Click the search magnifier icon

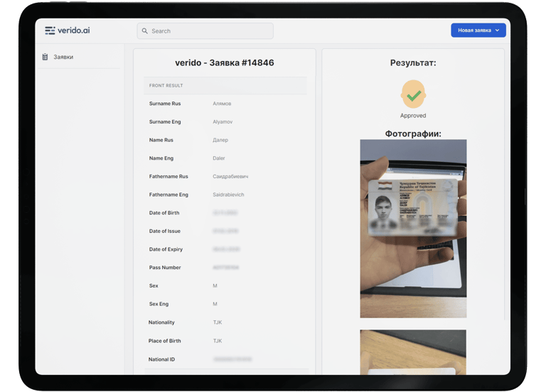(x=145, y=31)
